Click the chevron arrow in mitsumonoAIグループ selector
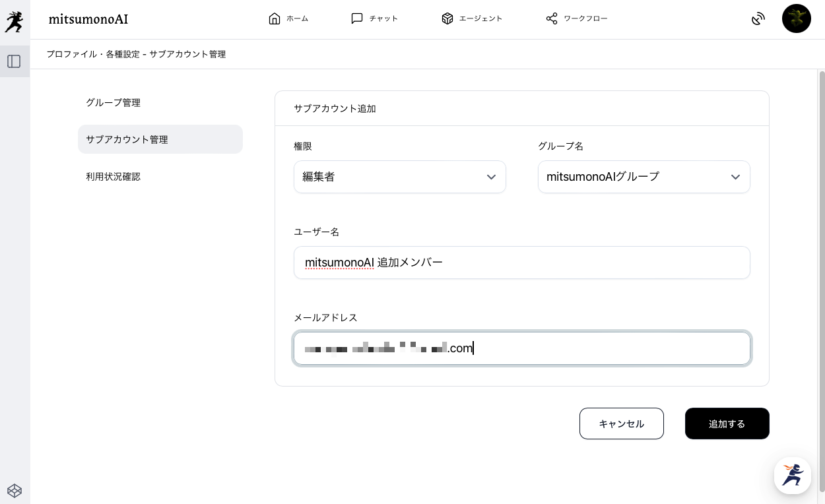The image size is (825, 504). [735, 177]
